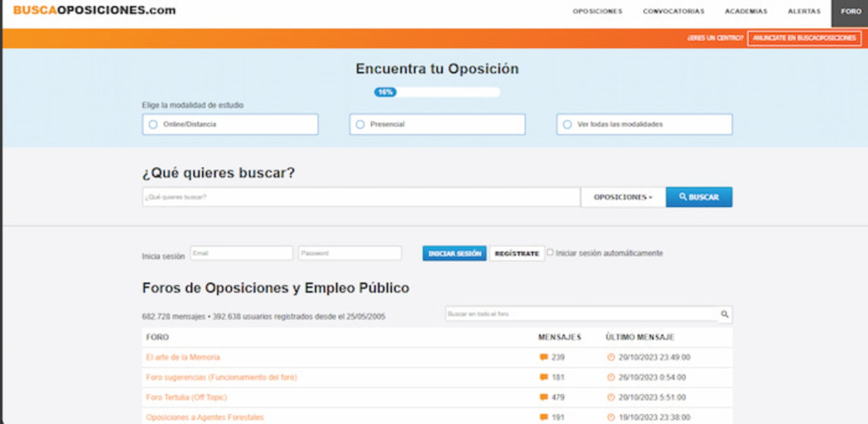Click message icon in Foro Tertulia row
Image resolution: width=868 pixels, height=424 pixels.
[544, 397]
